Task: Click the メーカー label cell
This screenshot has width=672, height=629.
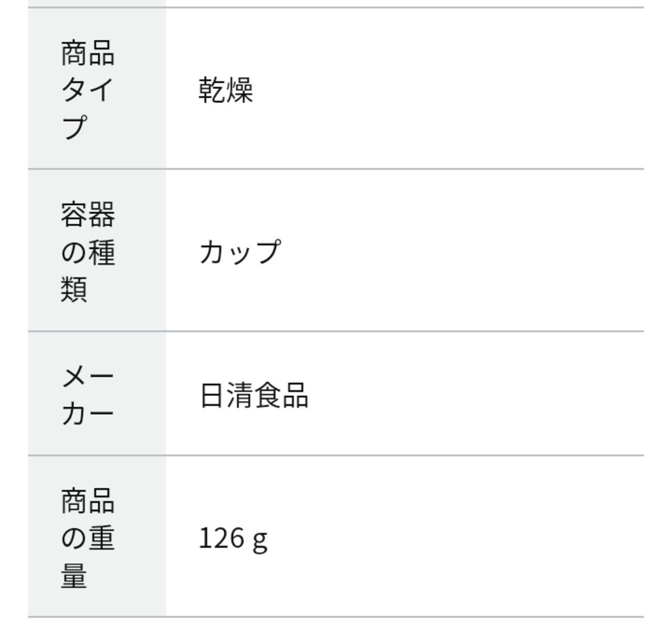Action: pos(97,394)
